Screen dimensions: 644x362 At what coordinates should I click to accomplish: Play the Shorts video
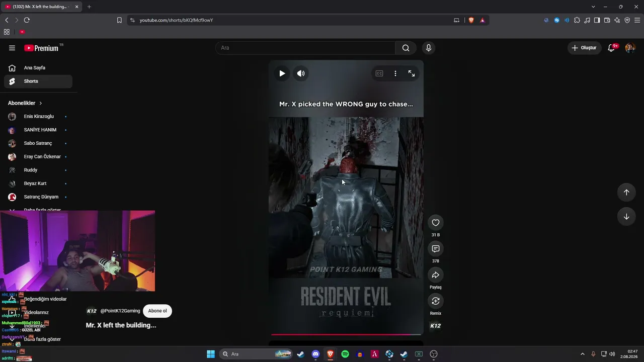(282, 73)
